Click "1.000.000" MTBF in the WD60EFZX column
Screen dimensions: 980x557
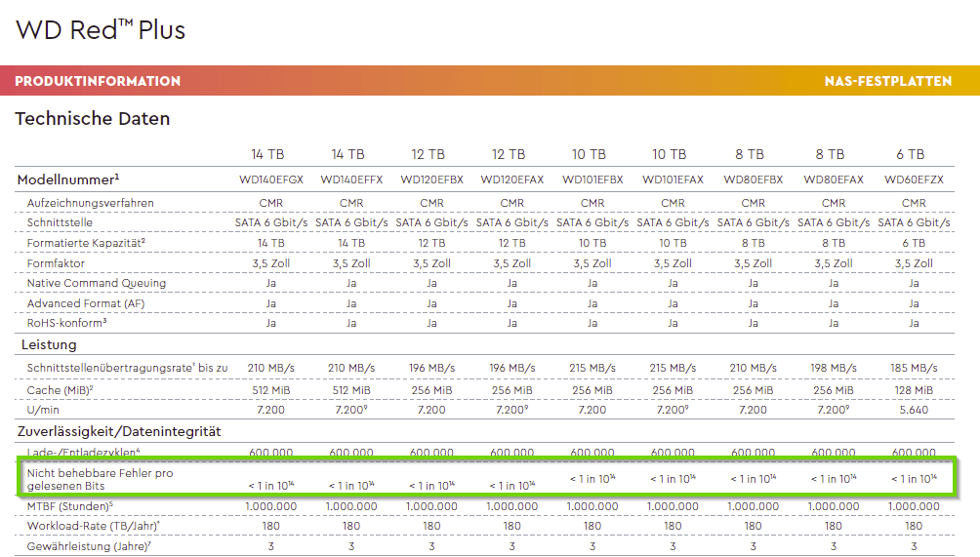tap(914, 506)
